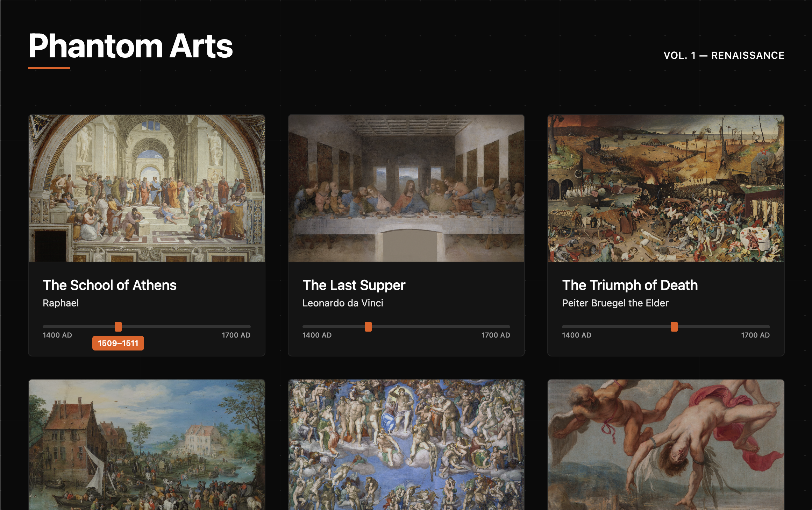Click The School of Athens title
The height and width of the screenshot is (510, 812).
pyautogui.click(x=109, y=285)
